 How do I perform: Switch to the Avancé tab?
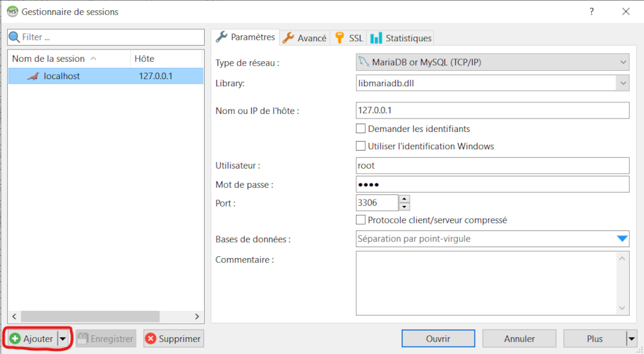pyautogui.click(x=305, y=38)
